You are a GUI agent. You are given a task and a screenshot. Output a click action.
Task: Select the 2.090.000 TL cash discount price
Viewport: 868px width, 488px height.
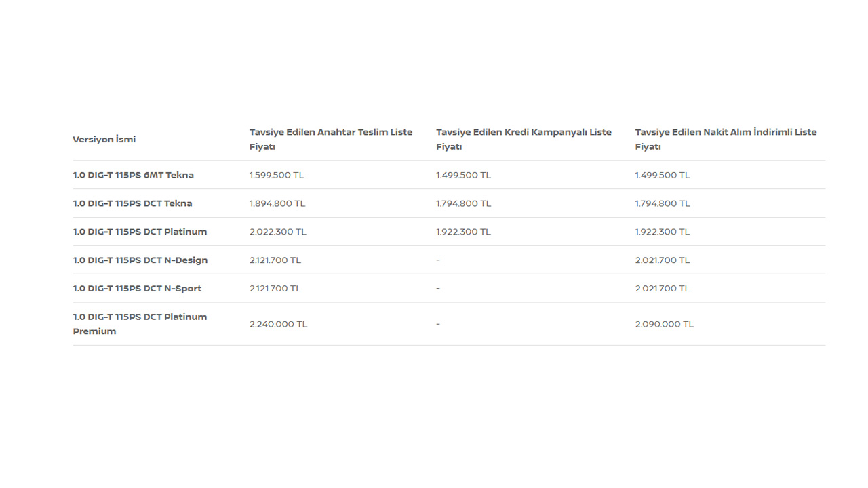[665, 324]
